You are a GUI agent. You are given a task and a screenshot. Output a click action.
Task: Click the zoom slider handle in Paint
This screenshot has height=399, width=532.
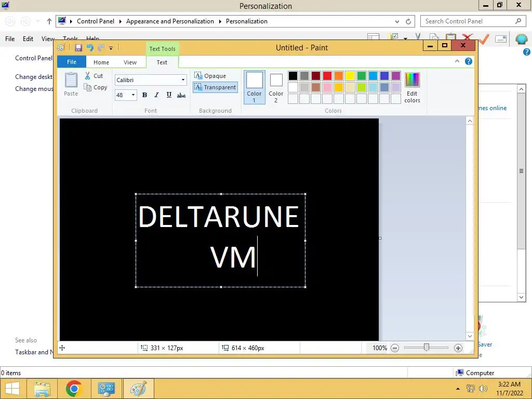click(427, 347)
